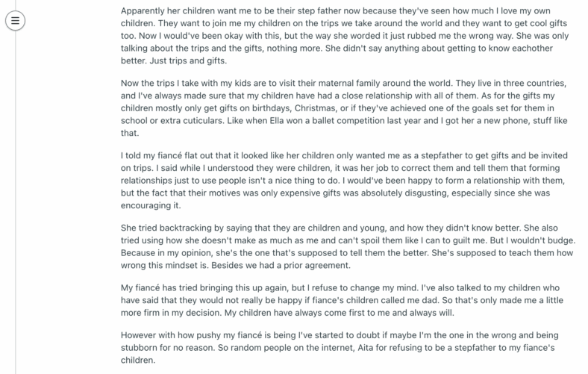Click the paragraph starting 'Apparently her children'

[x=345, y=36]
